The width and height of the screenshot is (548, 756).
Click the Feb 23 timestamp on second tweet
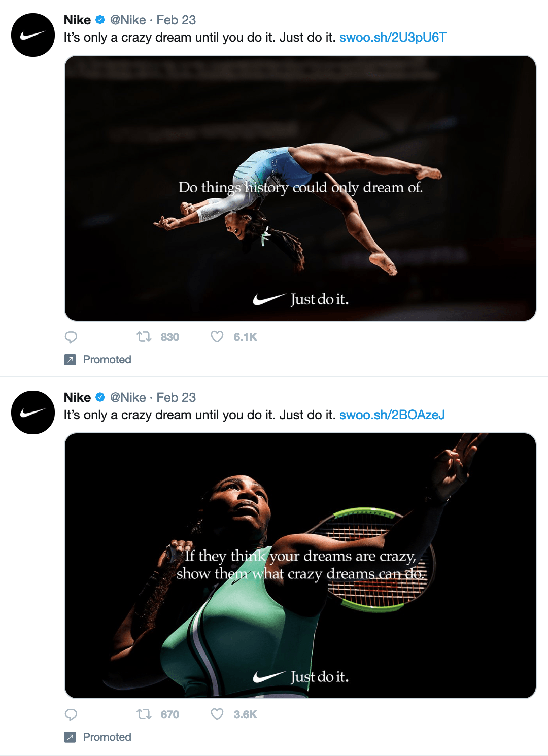point(176,398)
